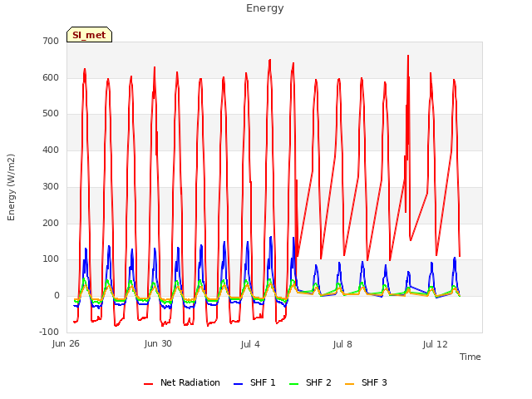Image resolution: width=532 pixels, height=399 pixels.
Task: Click the 700 y-axis tick label
Action: tap(51, 41)
